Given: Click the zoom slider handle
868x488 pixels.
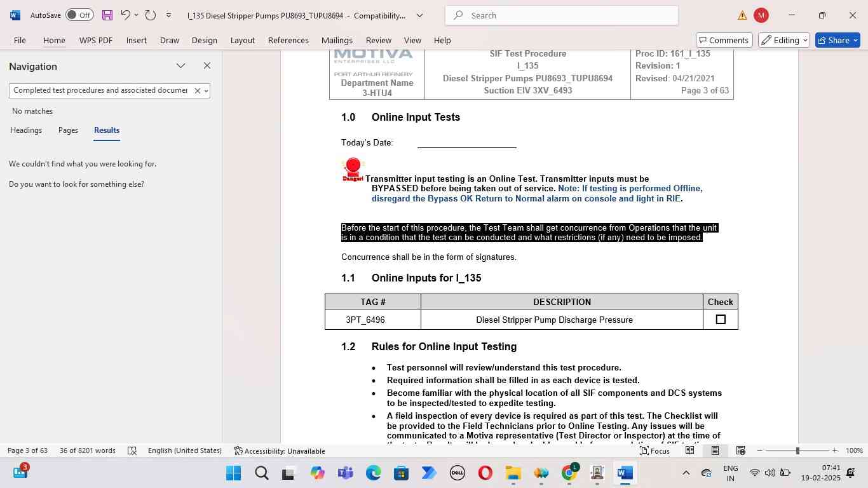Looking at the screenshot, I should tap(797, 451).
